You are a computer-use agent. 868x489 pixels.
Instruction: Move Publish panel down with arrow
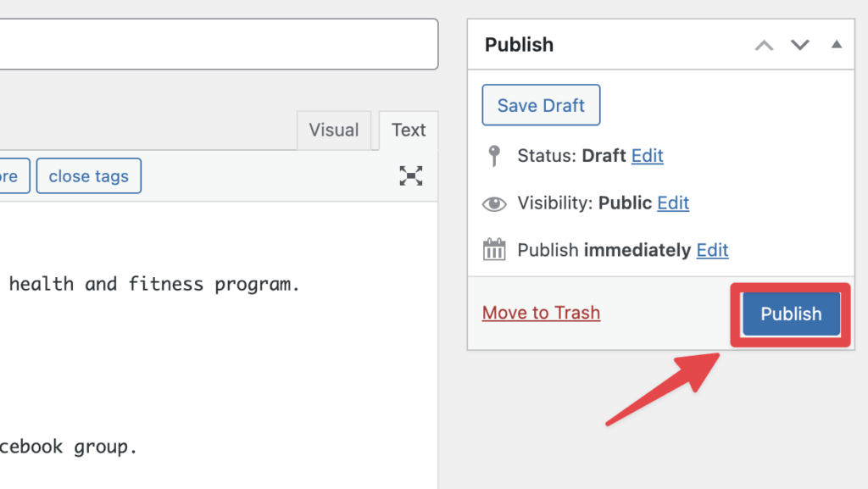(800, 45)
